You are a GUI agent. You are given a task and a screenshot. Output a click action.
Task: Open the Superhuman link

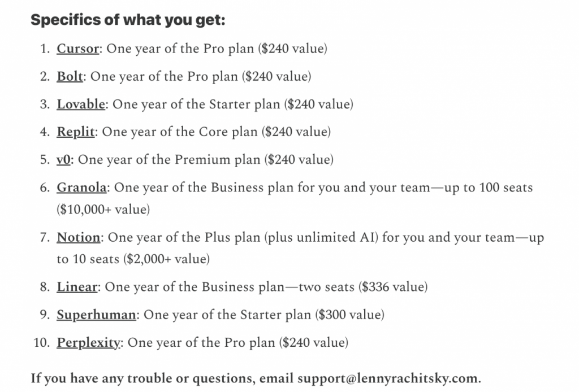[96, 315]
